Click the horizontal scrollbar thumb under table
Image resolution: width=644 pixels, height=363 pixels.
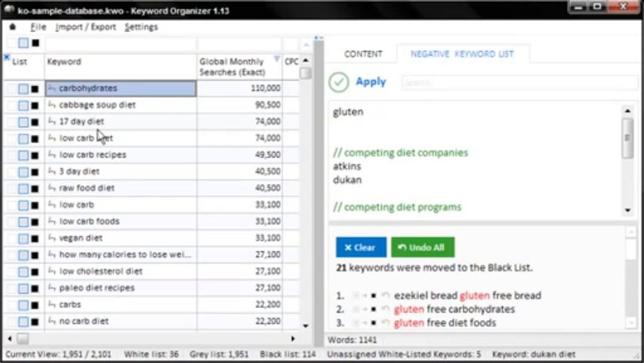[23, 339]
